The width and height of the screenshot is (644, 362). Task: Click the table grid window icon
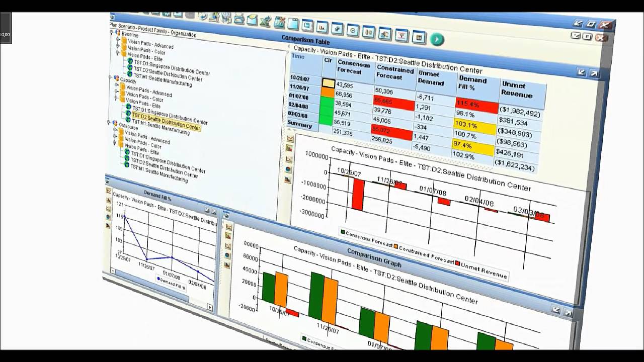(x=419, y=37)
